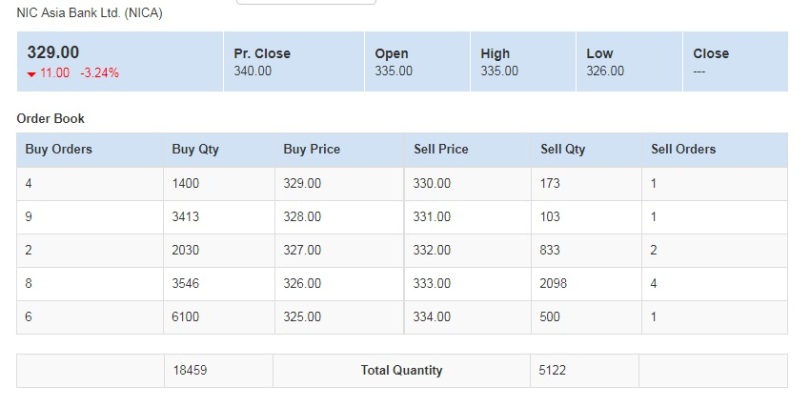Click the Buy Price column header
Screen dimensions: 810x407
[312, 149]
